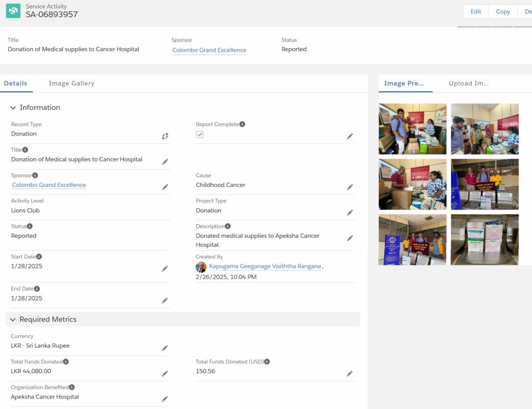
Task: Open photo of stacked medical supply boxes
Action: (x=485, y=240)
